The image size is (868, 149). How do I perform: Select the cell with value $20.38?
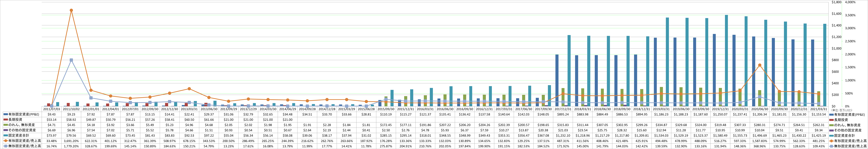(543, 130)
